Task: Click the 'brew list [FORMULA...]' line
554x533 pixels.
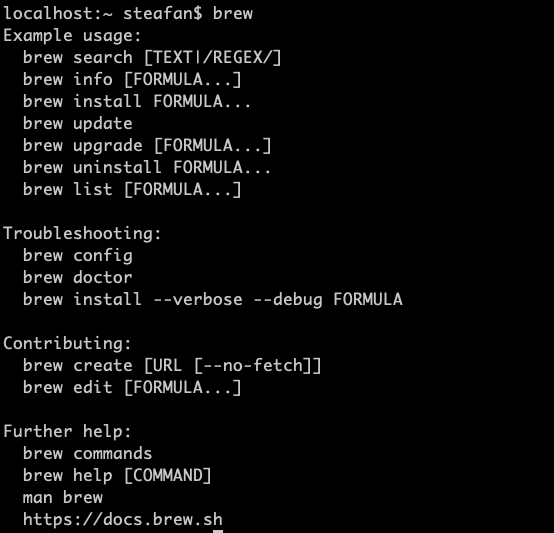Action: [x=132, y=189]
